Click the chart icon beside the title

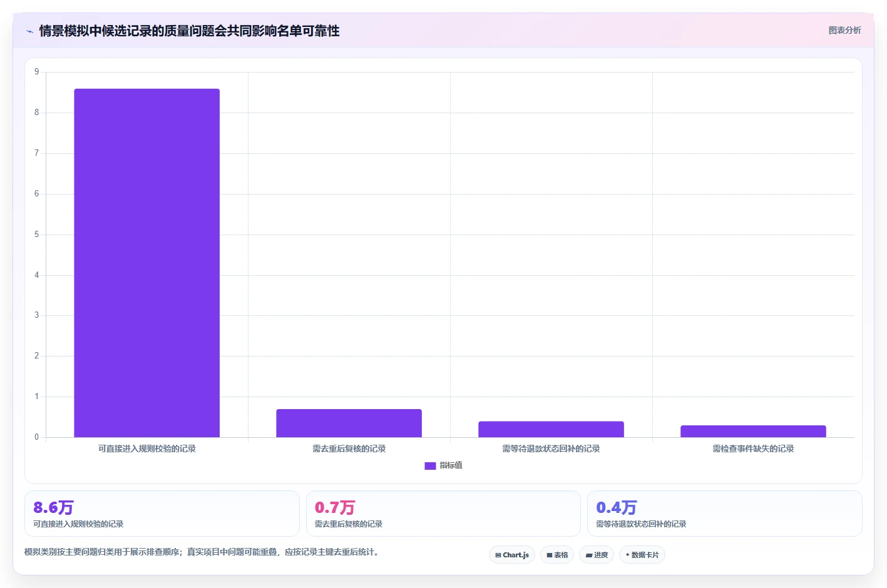(x=29, y=31)
